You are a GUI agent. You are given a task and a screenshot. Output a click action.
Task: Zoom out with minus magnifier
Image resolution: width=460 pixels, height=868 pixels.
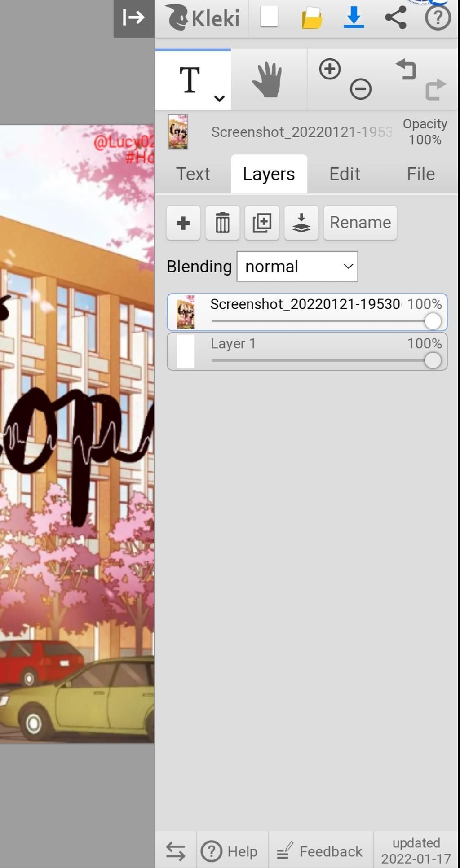[x=361, y=89]
